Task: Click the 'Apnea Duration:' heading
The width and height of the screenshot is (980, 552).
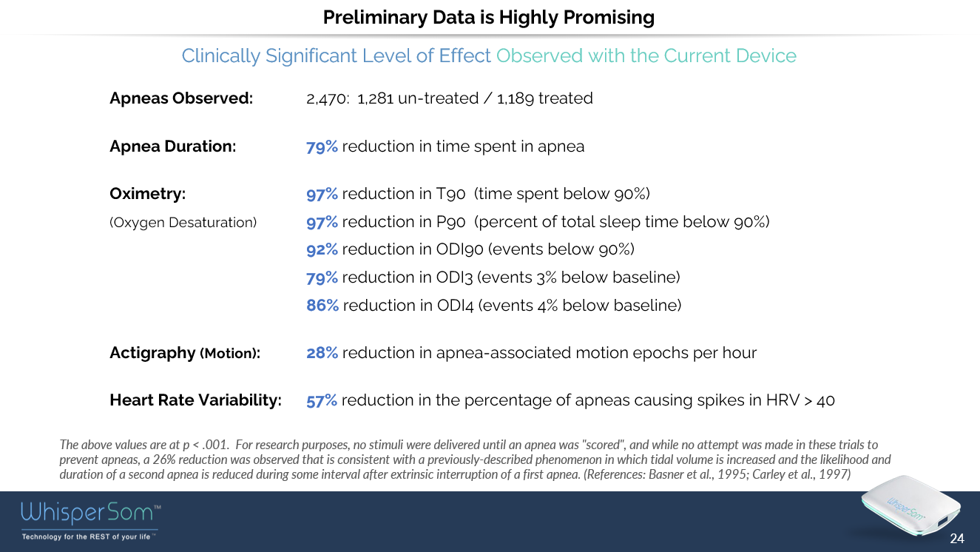Action: [173, 147]
